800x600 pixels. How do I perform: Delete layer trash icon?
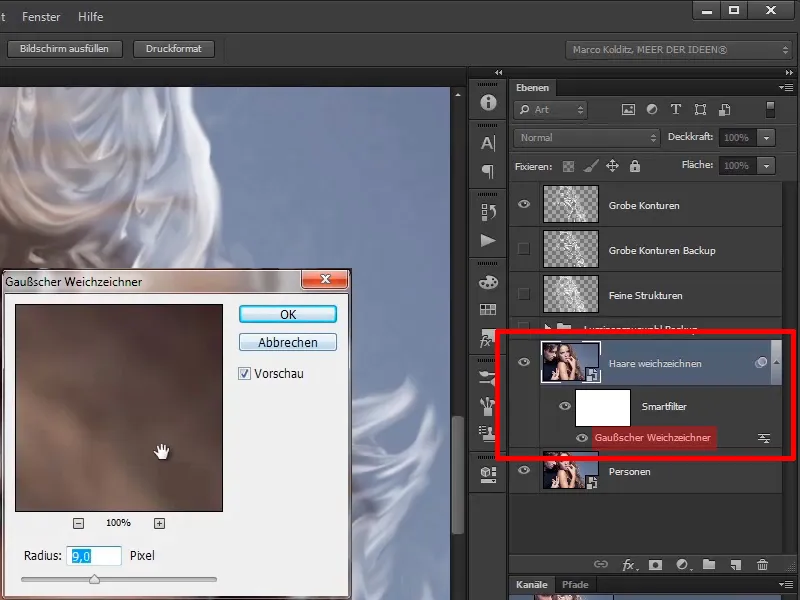tap(762, 564)
